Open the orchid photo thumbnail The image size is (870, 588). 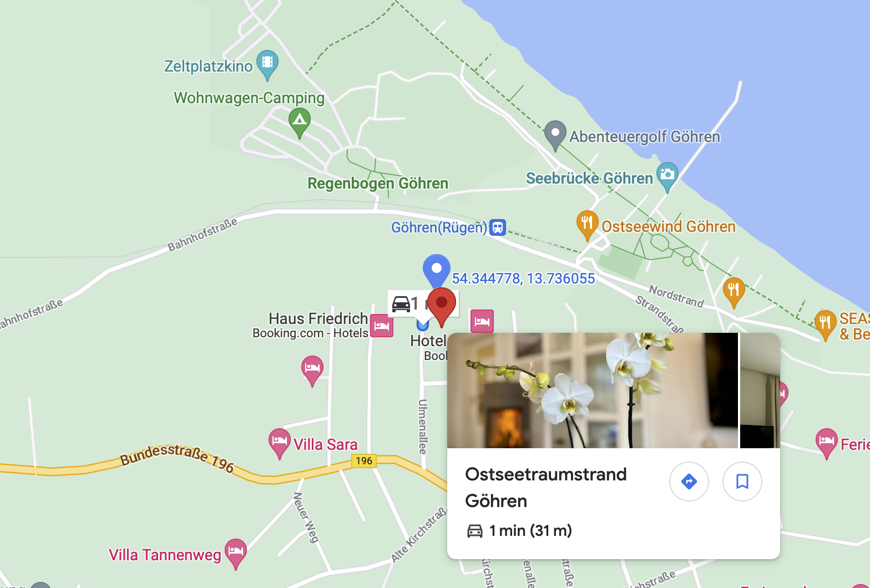pos(593,391)
